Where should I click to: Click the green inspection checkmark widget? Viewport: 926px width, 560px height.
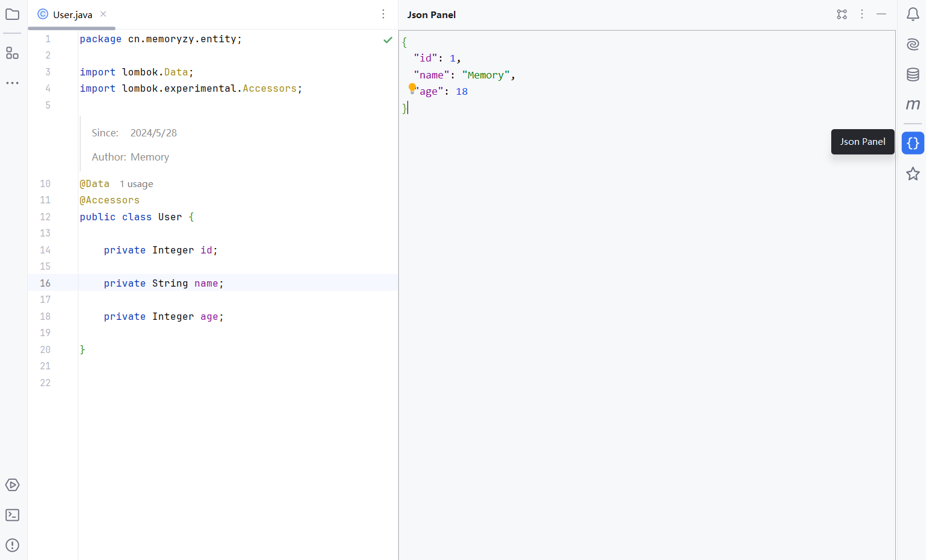(388, 40)
